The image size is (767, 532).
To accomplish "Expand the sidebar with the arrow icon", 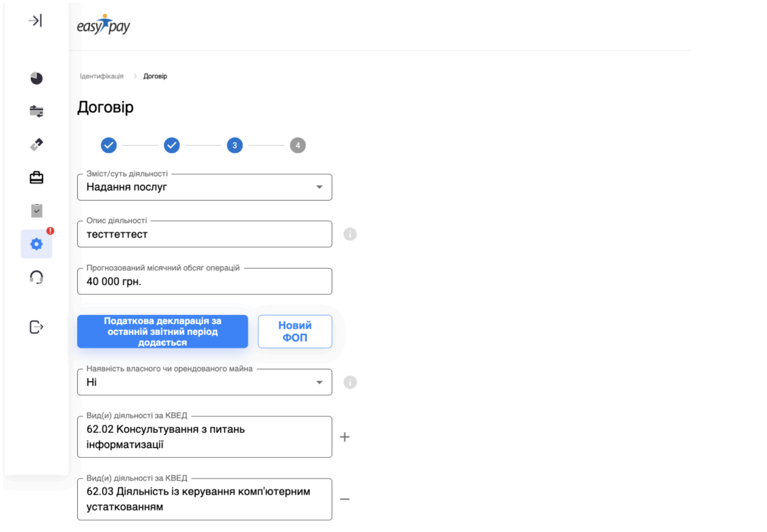I will [35, 21].
